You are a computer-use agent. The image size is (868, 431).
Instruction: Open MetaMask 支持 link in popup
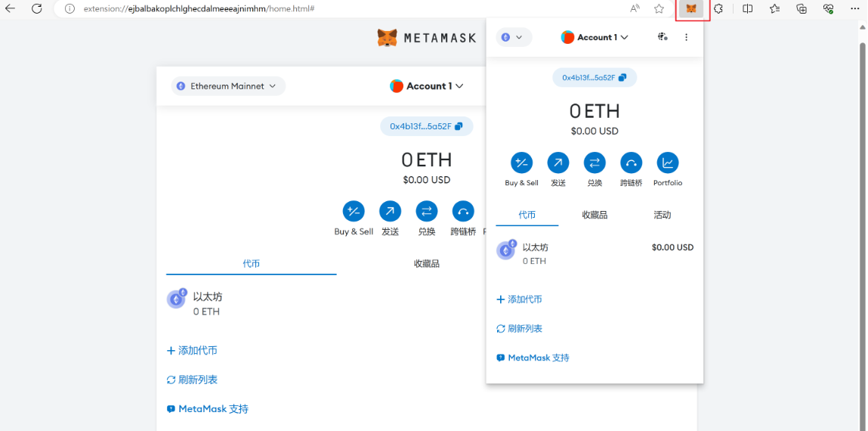(533, 358)
